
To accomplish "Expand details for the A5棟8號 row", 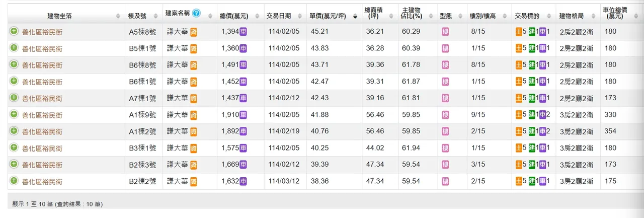I will [x=14, y=31].
